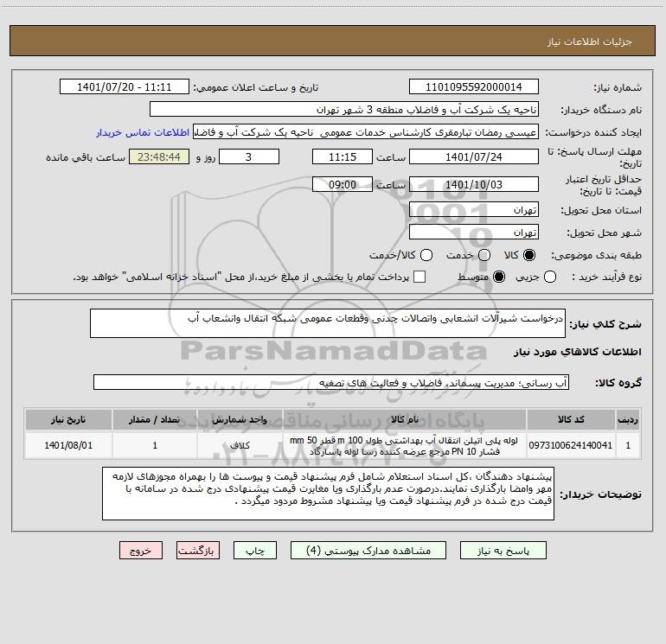The image size is (666, 644).
Task: Click the announcement date field 1401/07/20 - 11:11
Action: tap(125, 87)
